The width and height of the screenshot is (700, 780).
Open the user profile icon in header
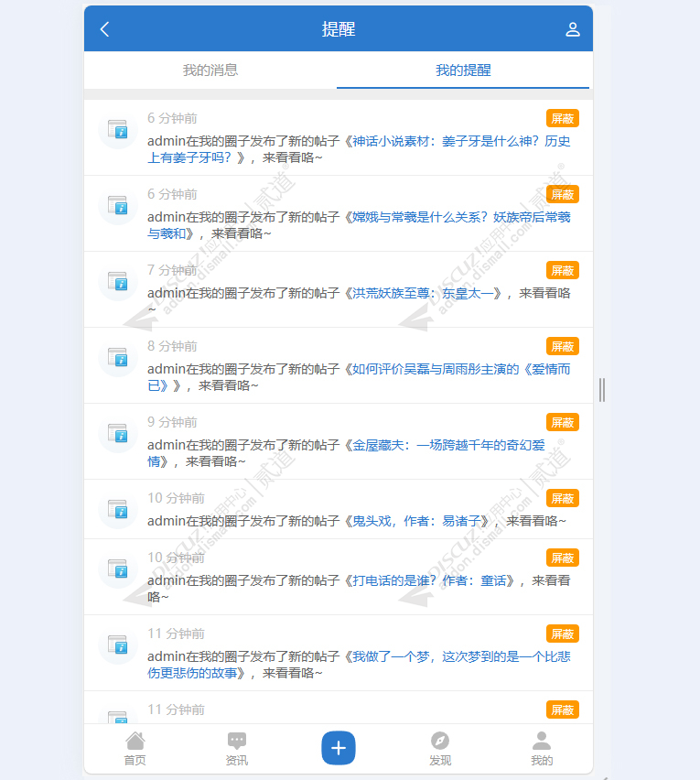tap(573, 29)
